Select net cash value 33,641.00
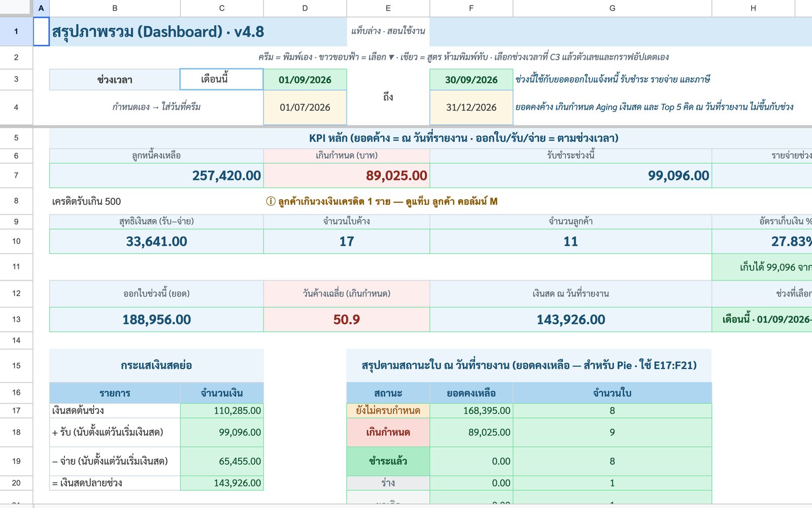 pos(156,241)
